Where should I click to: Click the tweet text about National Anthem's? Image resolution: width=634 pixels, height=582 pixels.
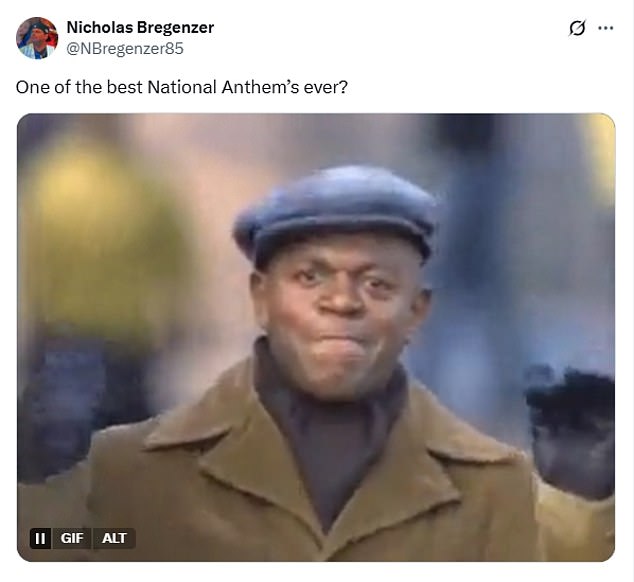pyautogui.click(x=182, y=87)
